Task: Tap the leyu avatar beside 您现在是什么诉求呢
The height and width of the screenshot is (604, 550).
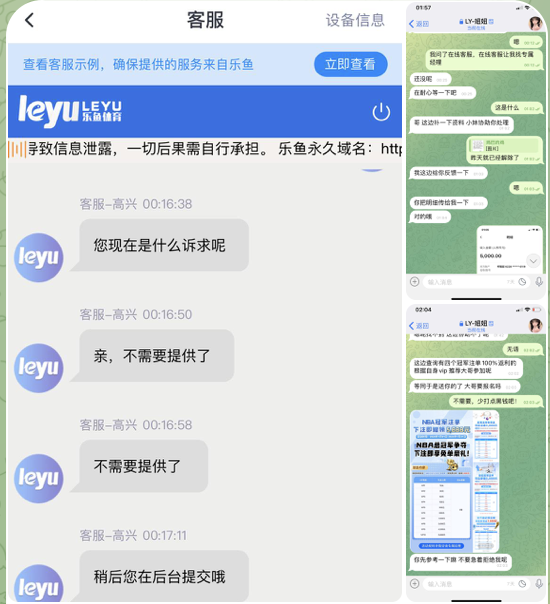Action: click(39, 257)
